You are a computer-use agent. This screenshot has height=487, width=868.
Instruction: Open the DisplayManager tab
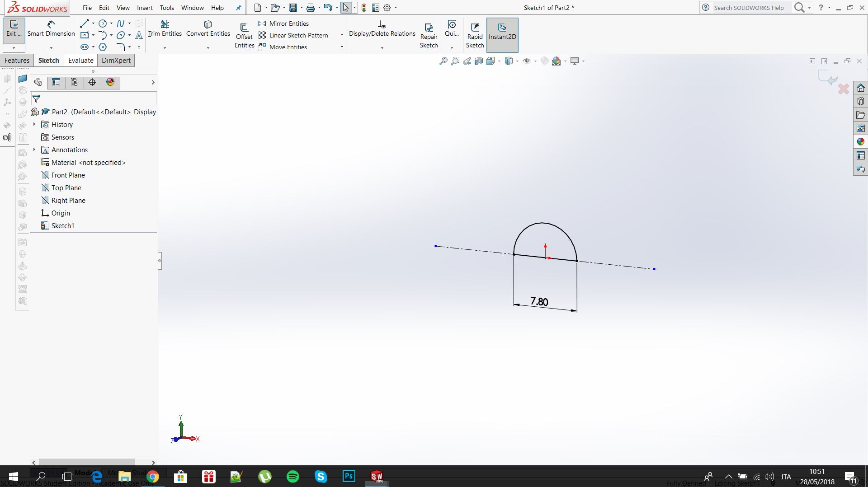point(110,82)
